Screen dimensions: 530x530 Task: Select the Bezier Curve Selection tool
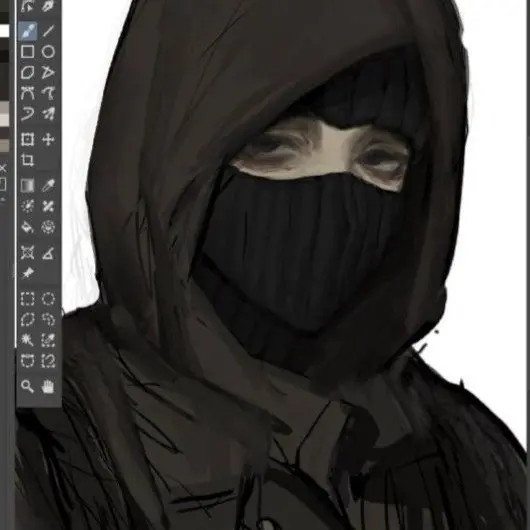tap(27, 361)
